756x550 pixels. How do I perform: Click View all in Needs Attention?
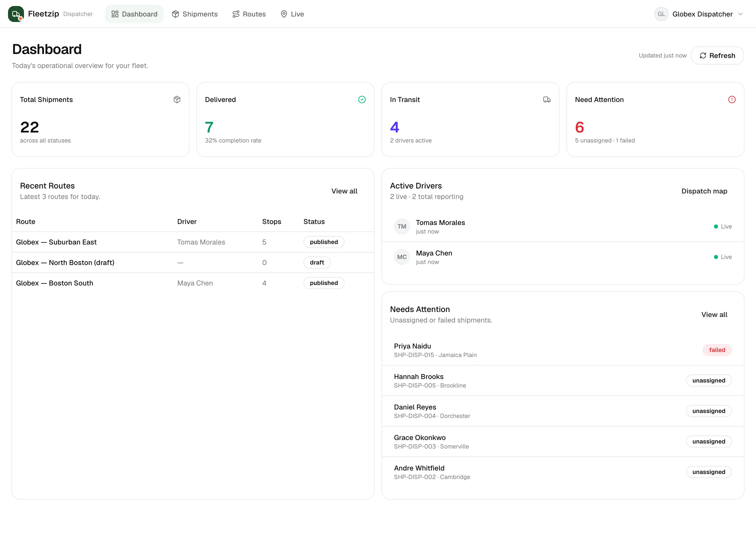click(714, 315)
